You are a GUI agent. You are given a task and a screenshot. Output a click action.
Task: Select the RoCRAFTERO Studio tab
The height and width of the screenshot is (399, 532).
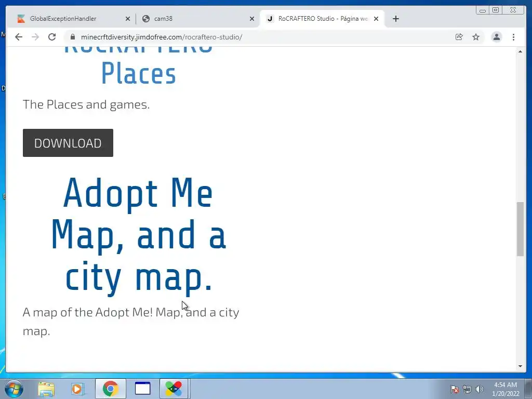pos(322,19)
